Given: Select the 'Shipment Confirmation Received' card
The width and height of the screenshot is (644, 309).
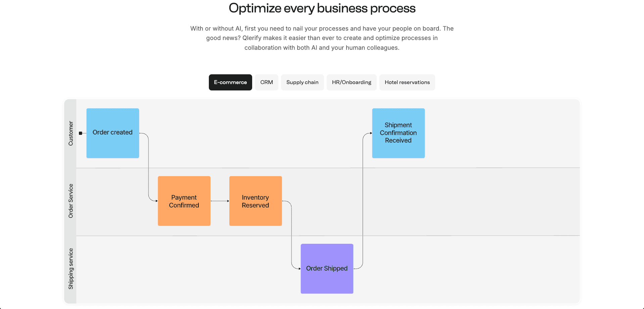Looking at the screenshot, I should [398, 133].
